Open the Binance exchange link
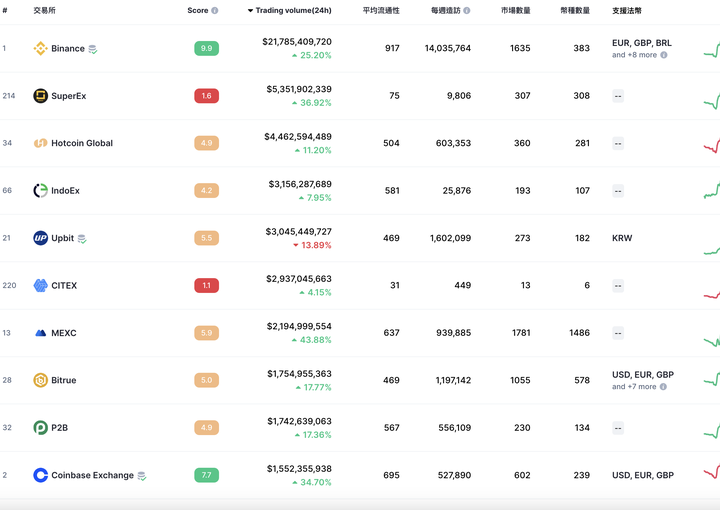Image resolution: width=720 pixels, height=510 pixels. tap(68, 49)
